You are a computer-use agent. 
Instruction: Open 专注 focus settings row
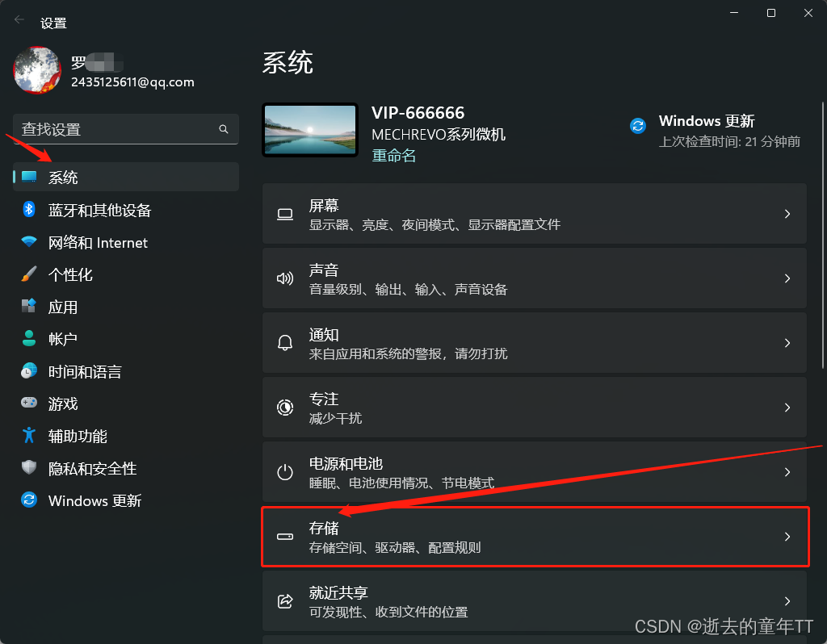(x=535, y=408)
